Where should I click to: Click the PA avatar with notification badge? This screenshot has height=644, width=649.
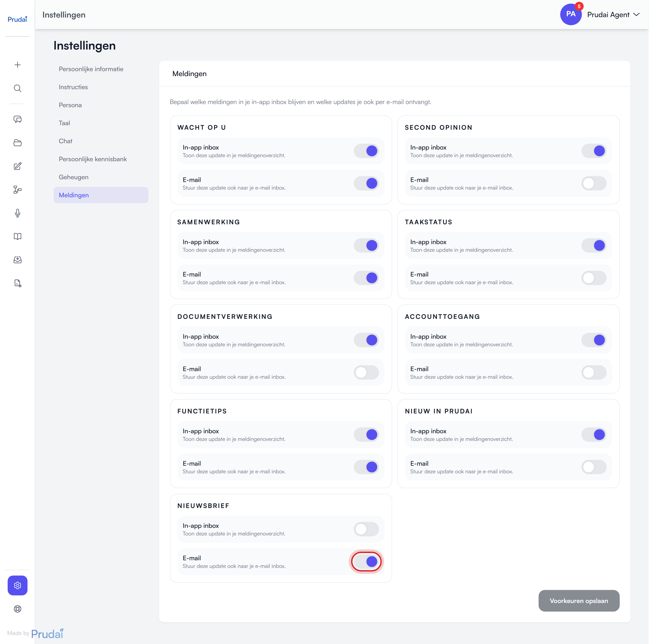click(x=571, y=14)
